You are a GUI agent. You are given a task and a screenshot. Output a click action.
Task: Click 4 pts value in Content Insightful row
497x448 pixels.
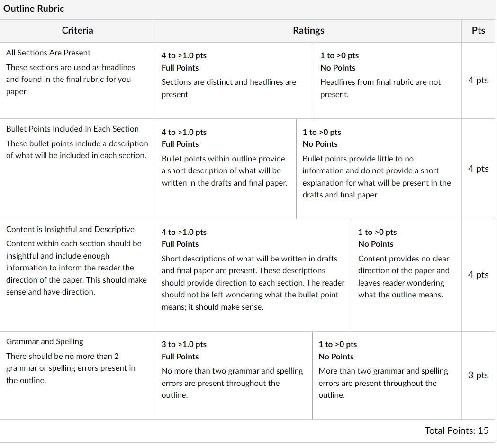[479, 275]
